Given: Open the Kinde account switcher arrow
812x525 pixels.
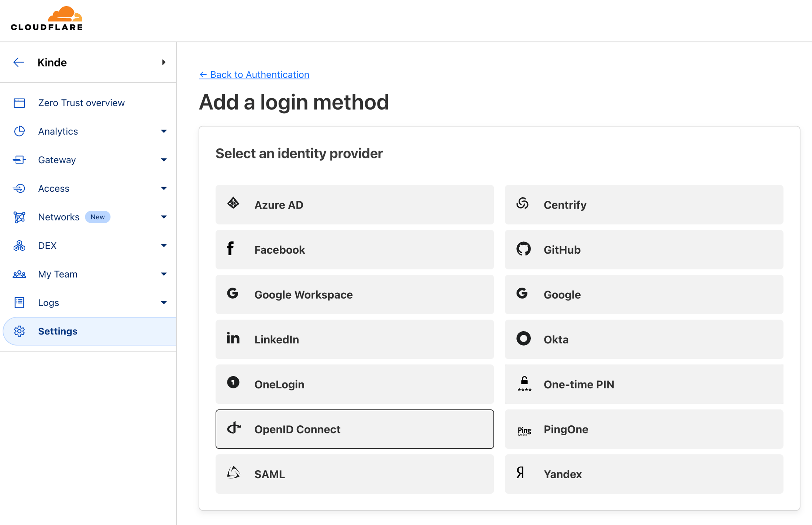Looking at the screenshot, I should (164, 62).
